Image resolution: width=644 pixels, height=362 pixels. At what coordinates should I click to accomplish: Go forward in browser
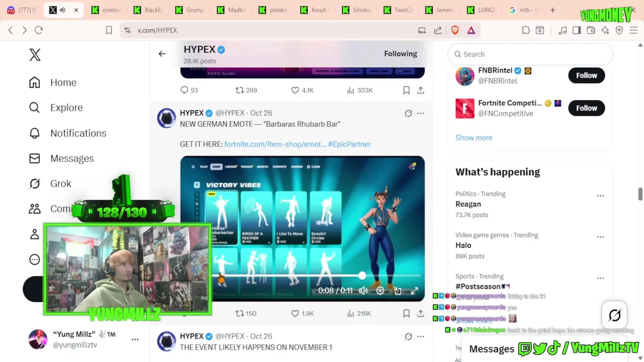click(x=24, y=30)
